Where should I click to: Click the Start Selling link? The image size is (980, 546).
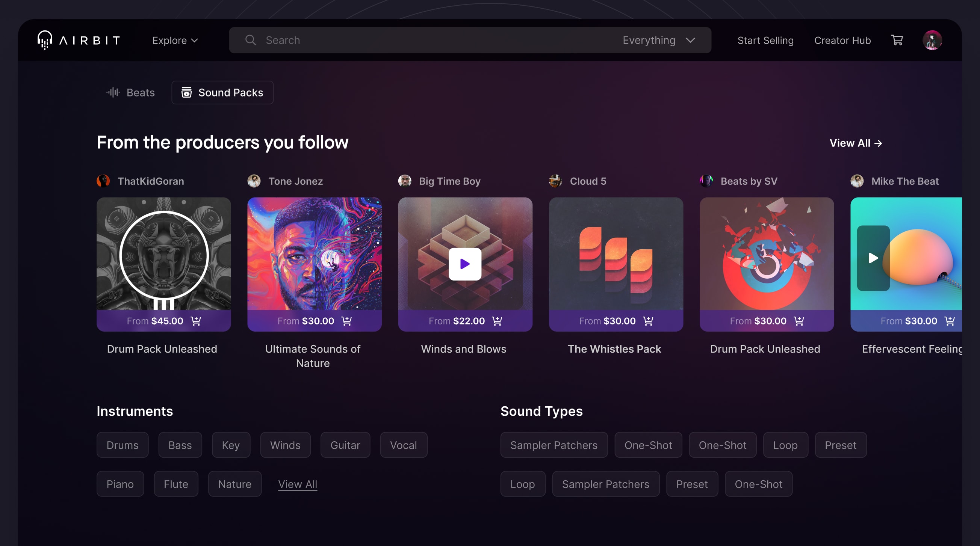click(x=765, y=40)
